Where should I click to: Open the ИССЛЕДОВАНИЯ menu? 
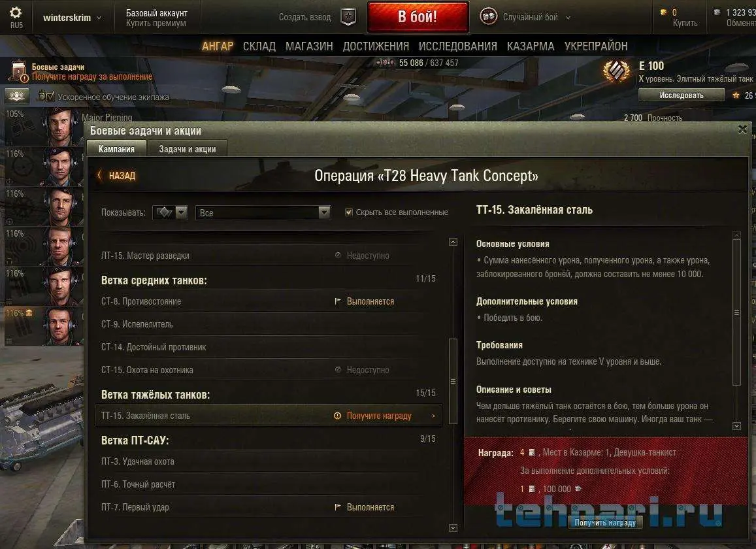[x=457, y=46]
